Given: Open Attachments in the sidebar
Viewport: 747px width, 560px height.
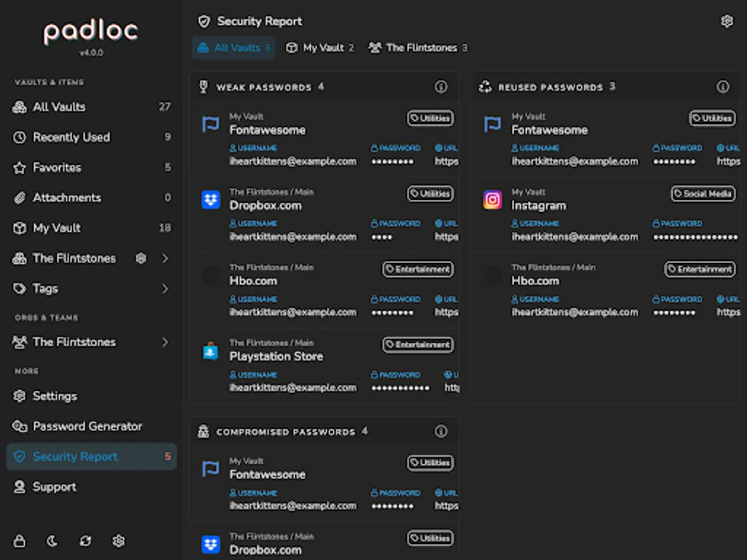Looking at the screenshot, I should pyautogui.click(x=92, y=198).
